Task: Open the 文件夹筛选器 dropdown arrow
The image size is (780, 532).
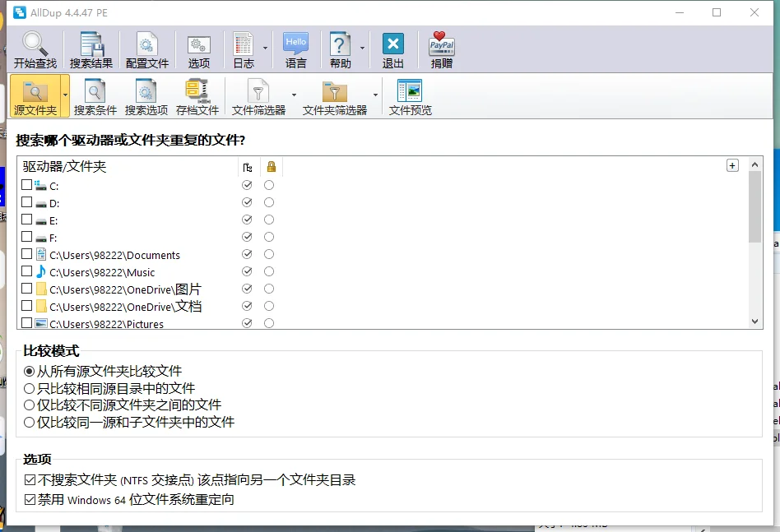Action: [375, 97]
